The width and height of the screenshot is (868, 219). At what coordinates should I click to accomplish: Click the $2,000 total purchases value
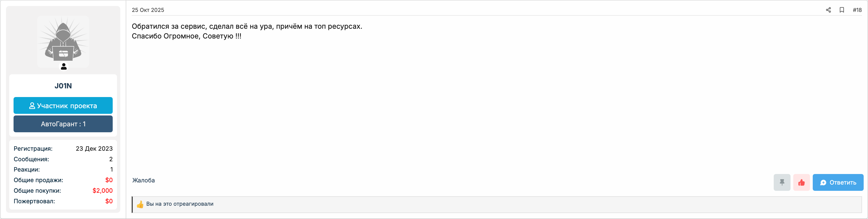tap(103, 190)
